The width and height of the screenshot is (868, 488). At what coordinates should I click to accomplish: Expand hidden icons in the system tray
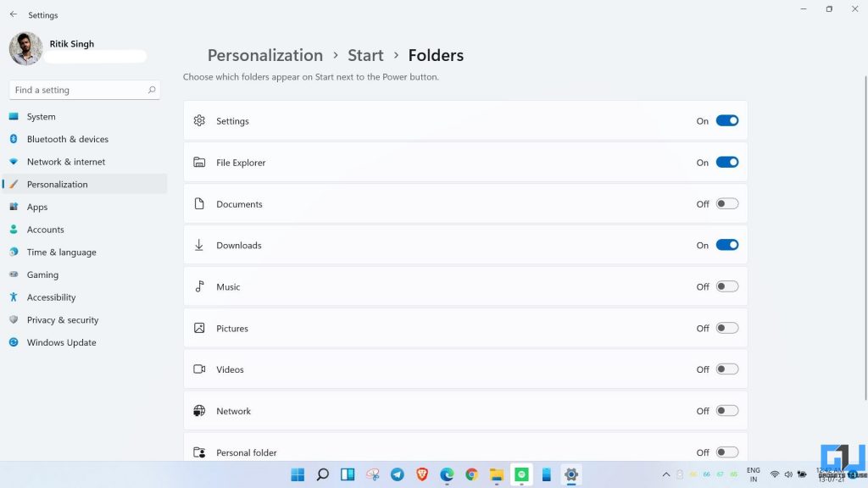pos(666,474)
